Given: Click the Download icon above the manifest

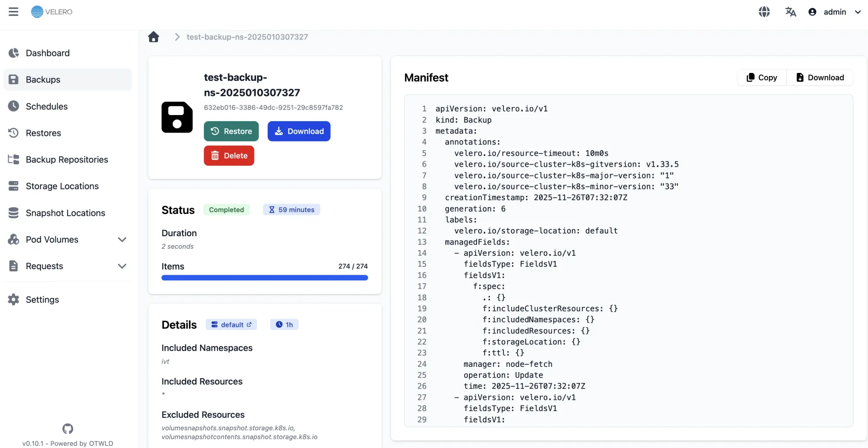Looking at the screenshot, I should click(799, 77).
